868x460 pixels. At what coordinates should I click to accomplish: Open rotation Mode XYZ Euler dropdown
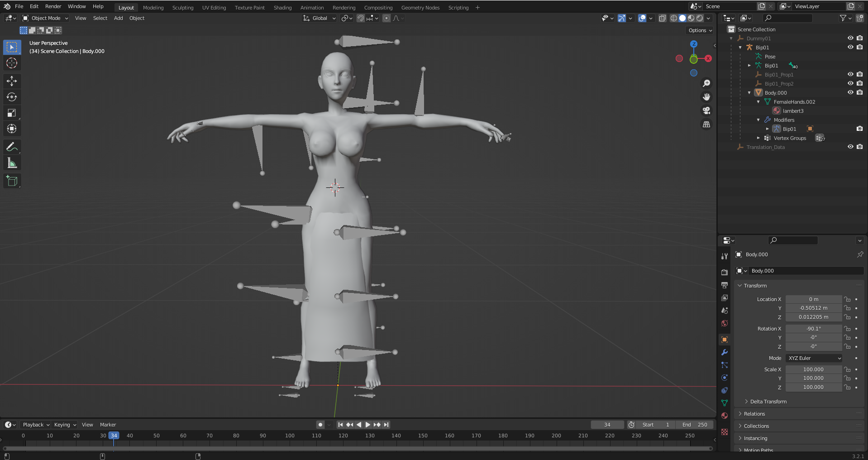[x=814, y=358]
